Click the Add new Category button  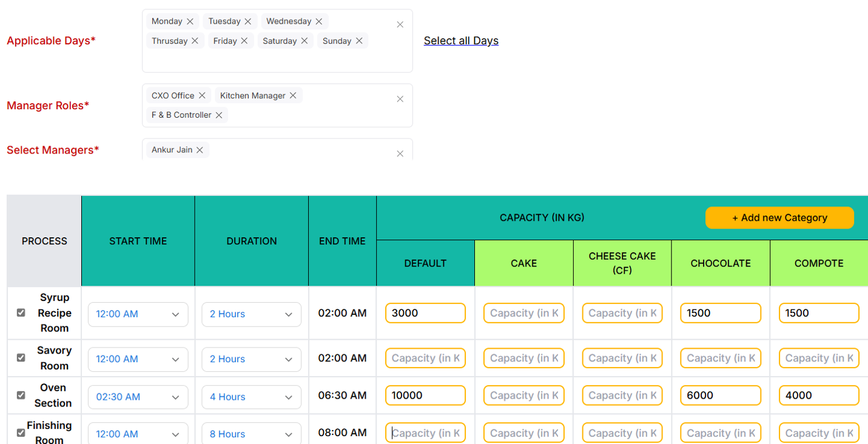(x=779, y=218)
